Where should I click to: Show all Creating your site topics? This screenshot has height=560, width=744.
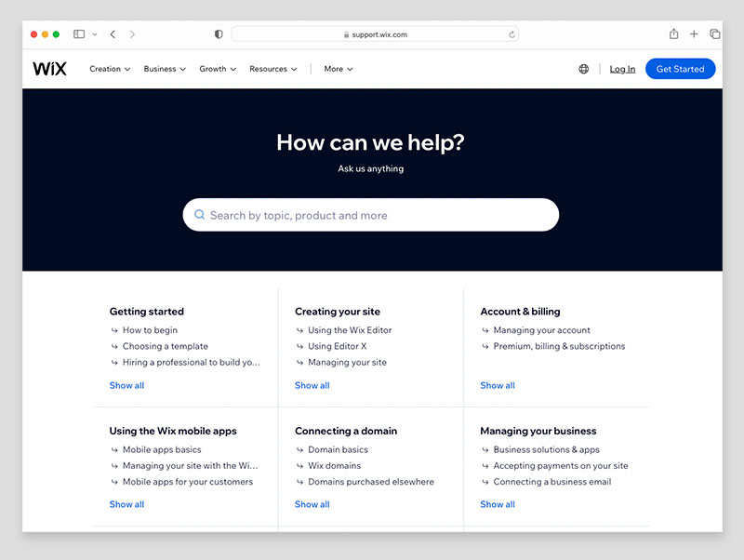(x=312, y=385)
